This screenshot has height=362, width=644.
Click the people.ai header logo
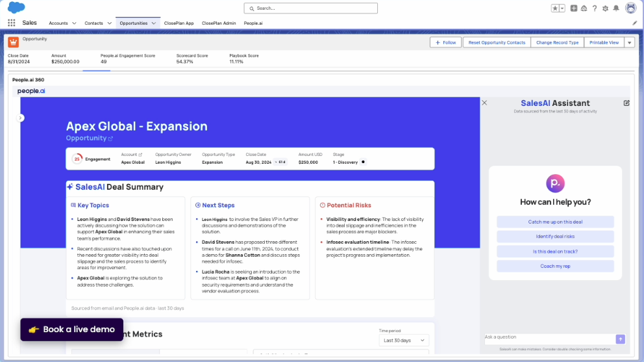31,91
